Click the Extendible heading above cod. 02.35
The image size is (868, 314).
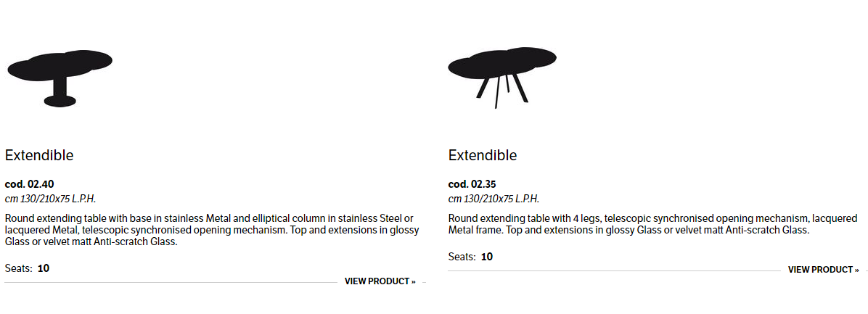(x=483, y=155)
